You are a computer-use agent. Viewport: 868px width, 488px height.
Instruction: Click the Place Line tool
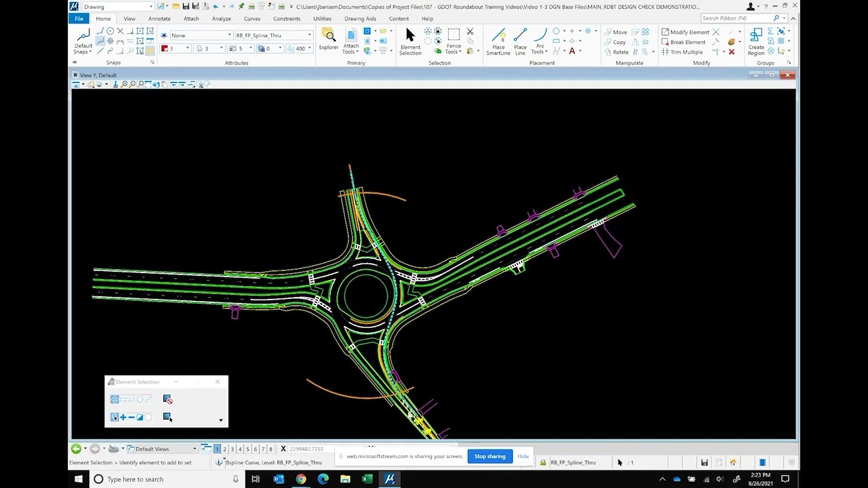click(x=520, y=41)
